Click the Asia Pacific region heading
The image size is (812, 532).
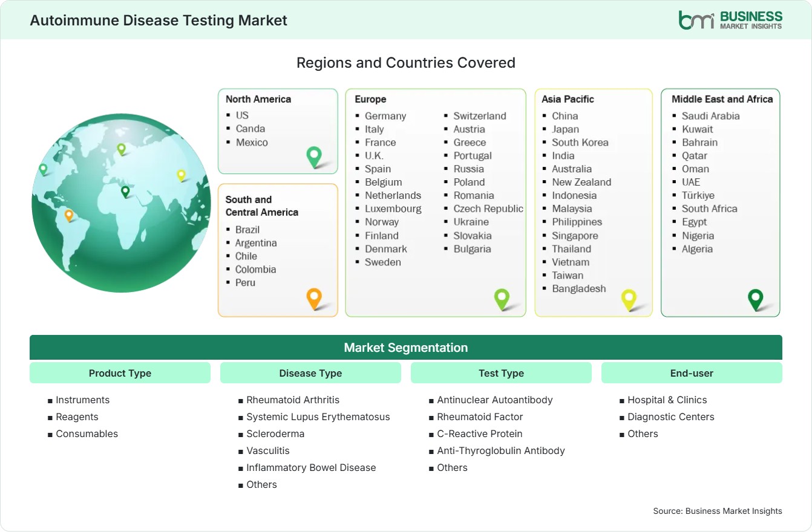click(x=568, y=99)
